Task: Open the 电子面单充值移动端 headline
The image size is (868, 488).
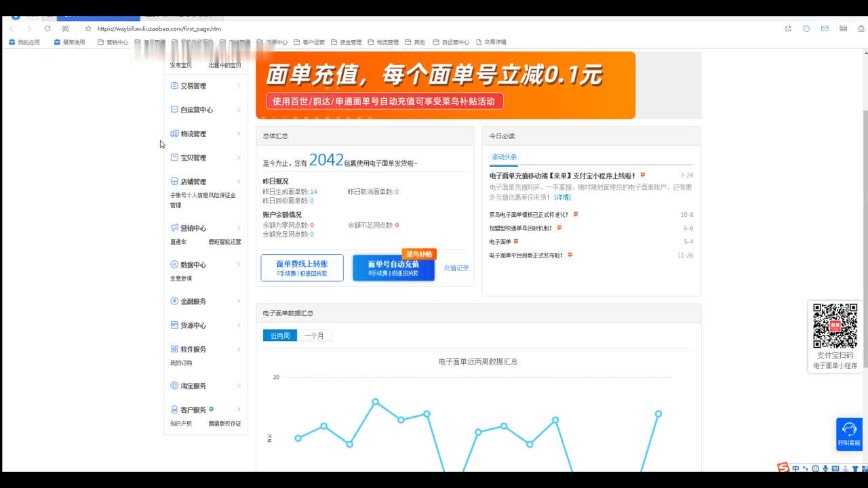Action: click(563, 176)
